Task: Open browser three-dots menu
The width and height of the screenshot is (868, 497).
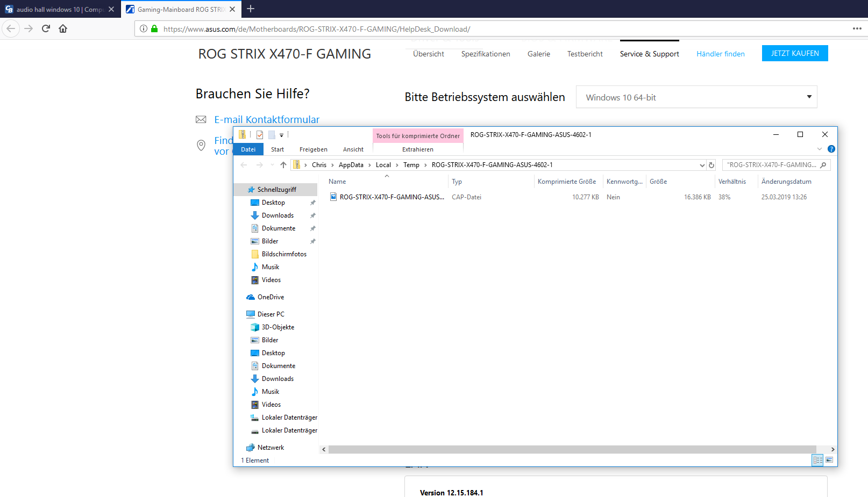Action: pyautogui.click(x=857, y=28)
